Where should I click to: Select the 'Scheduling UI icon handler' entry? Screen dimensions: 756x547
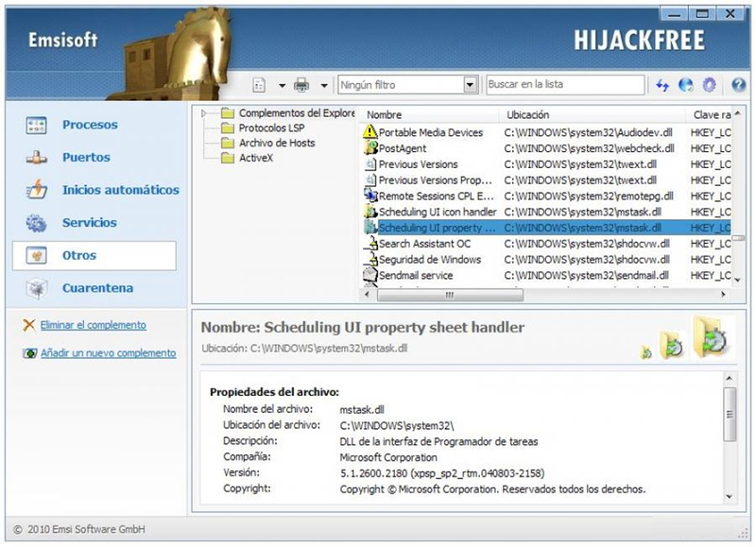(x=546, y=212)
